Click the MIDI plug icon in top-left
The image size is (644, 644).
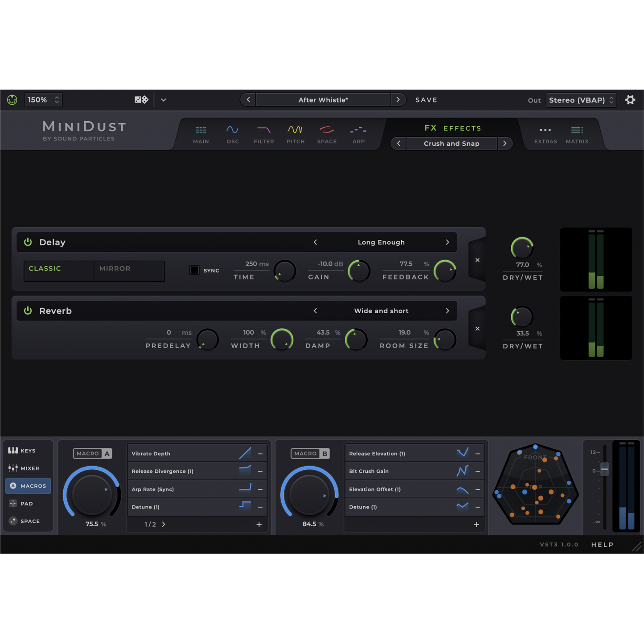12,100
